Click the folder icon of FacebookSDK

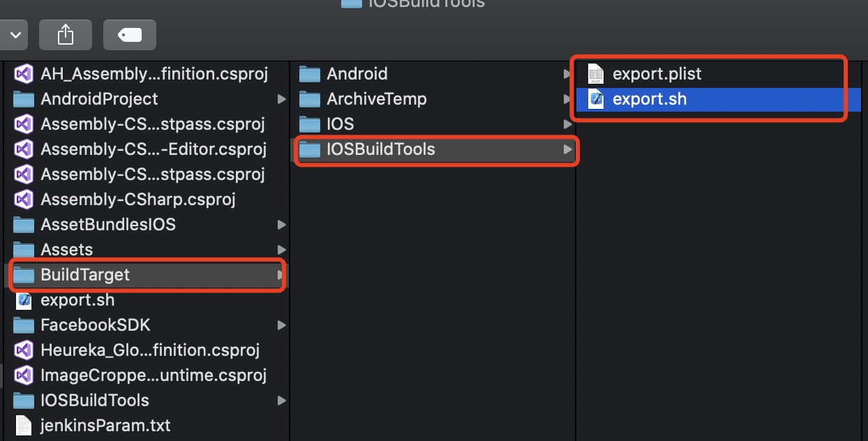tap(23, 324)
